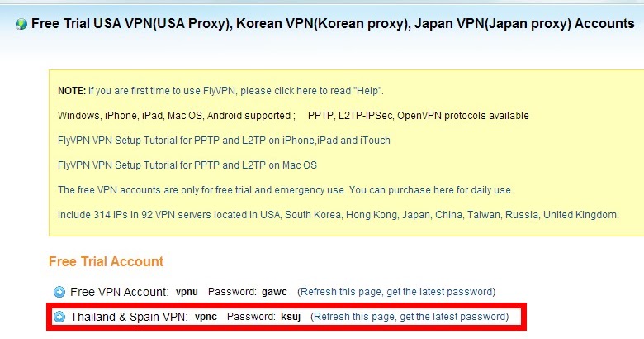Select the ksuj password text
The width and height of the screenshot is (644, 339).
pyautogui.click(x=291, y=317)
